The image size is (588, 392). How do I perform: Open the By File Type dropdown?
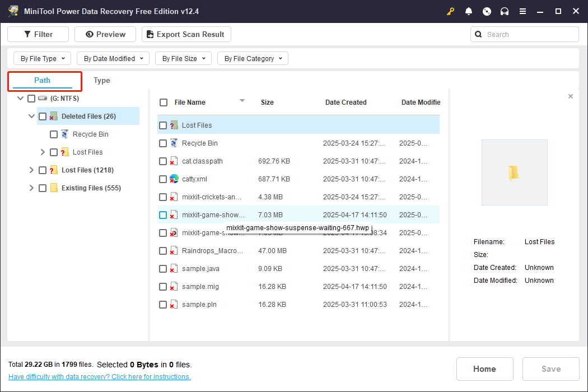click(x=42, y=58)
